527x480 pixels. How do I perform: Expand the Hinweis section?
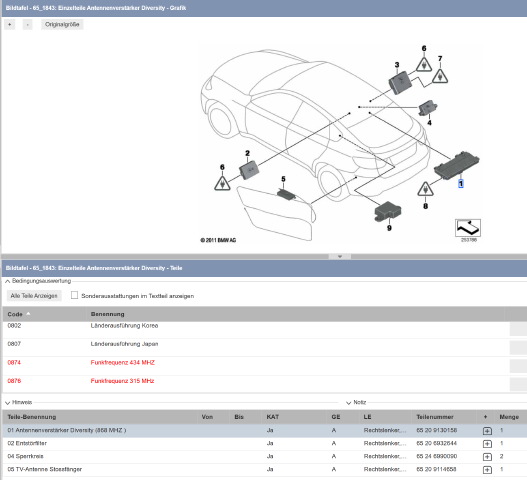point(7,403)
